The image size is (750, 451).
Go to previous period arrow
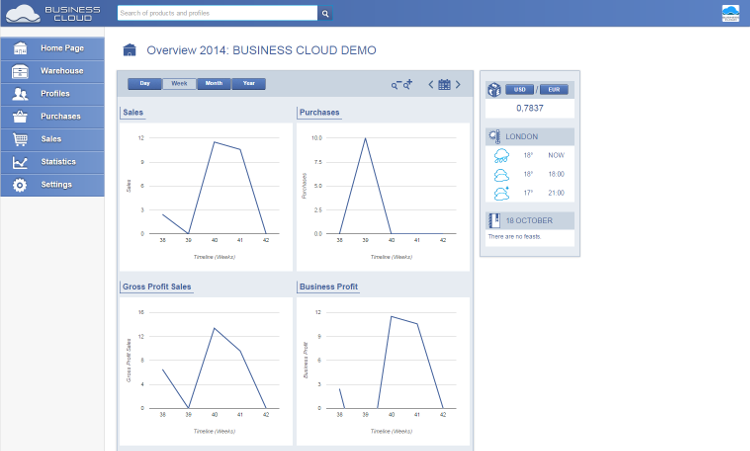[x=431, y=85]
